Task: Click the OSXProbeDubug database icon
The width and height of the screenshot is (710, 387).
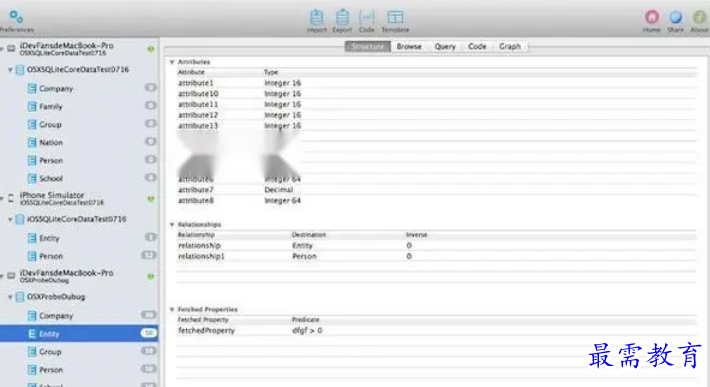Action: tap(20, 297)
